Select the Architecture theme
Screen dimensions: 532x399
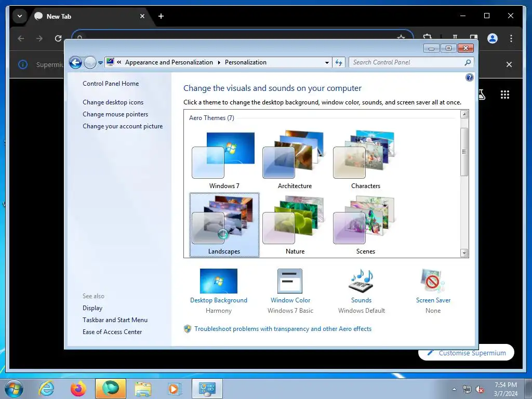pos(295,161)
